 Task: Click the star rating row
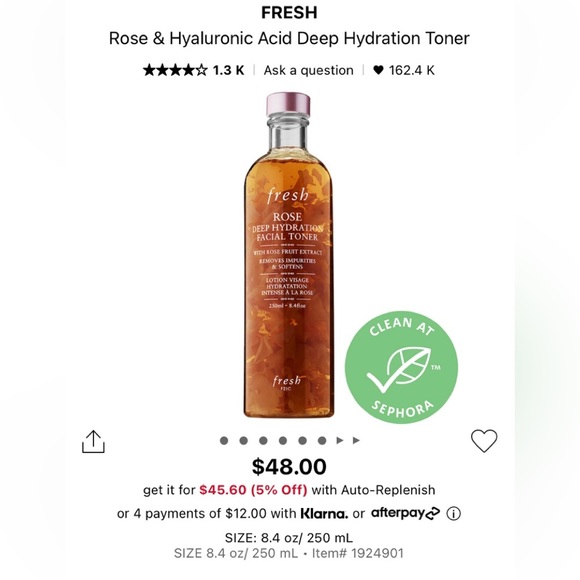[175, 70]
